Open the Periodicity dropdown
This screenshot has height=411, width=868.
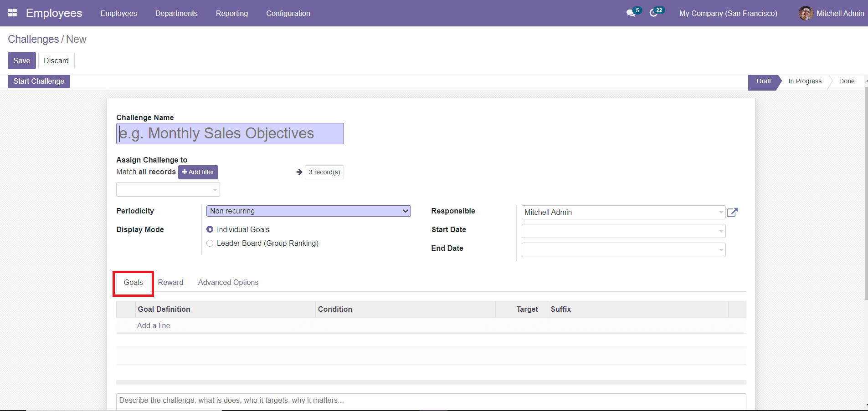click(308, 211)
